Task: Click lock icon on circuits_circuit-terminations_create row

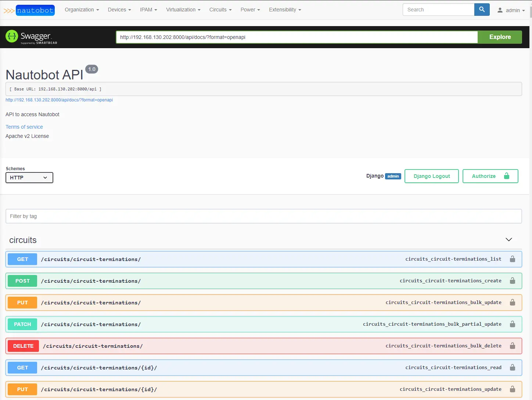Action: tap(512, 281)
